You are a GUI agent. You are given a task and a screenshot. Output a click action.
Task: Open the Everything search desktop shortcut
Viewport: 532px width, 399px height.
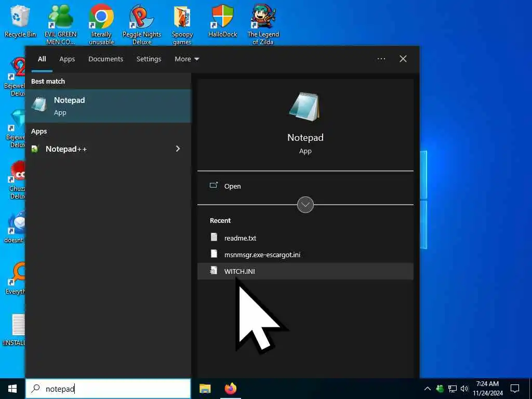[16, 278]
